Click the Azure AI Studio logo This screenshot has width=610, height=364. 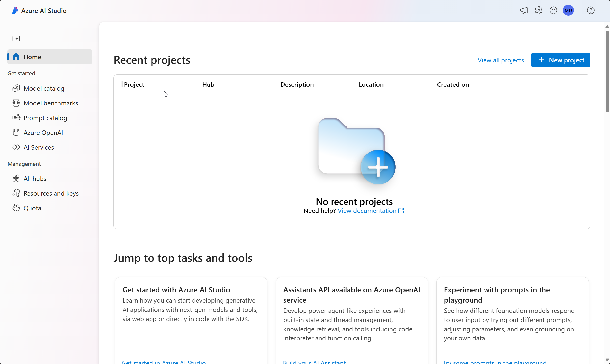(x=15, y=10)
